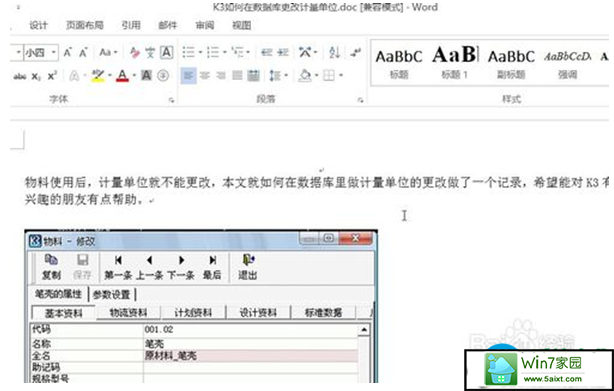Image resolution: width=614 pixels, height=391 pixels.
Task: Open the Phonetic Guide (文) tool
Action: [x=150, y=52]
